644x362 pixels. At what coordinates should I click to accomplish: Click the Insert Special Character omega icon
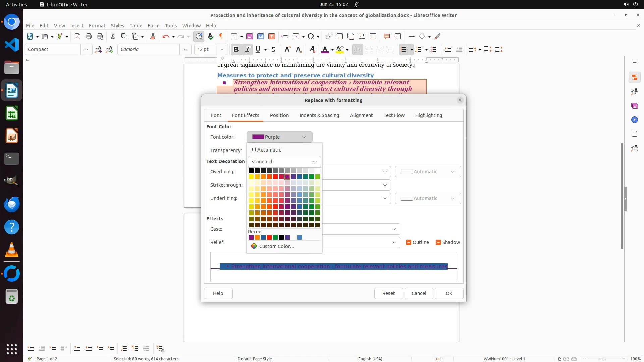(x=311, y=36)
